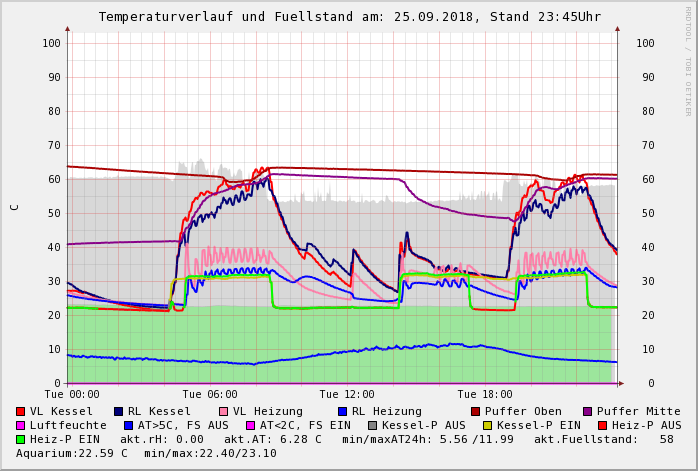The height and width of the screenshot is (471, 698).
Task: Click the blue RL Heizung legend swatch
Action: [342, 411]
